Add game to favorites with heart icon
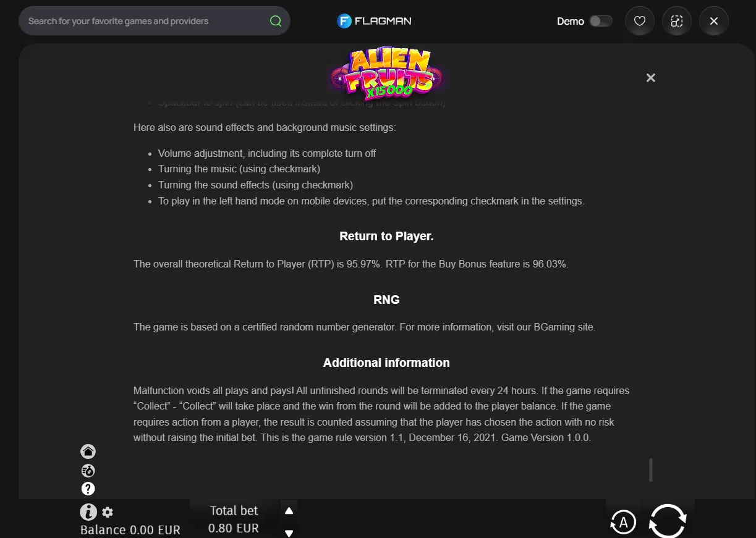The image size is (756, 538). 640,21
